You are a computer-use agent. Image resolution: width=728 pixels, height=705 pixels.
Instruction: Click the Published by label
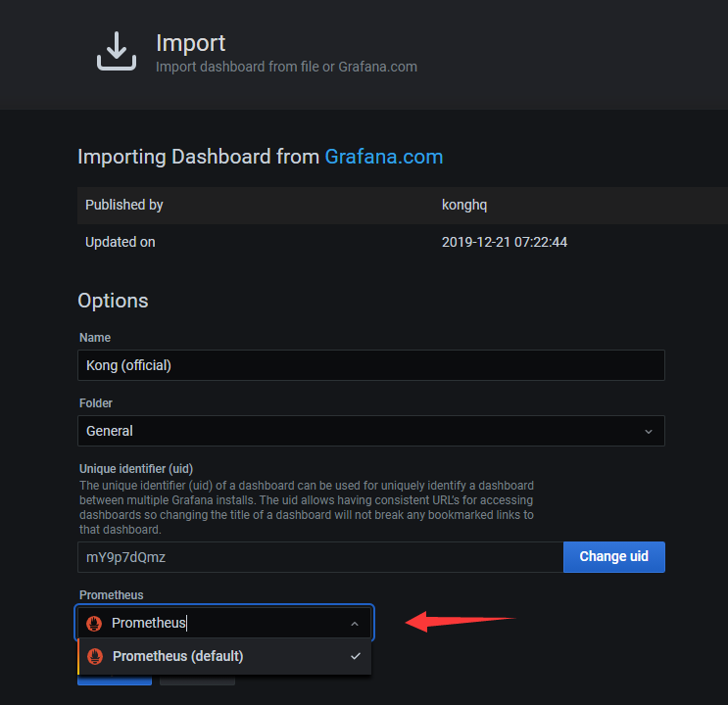[x=124, y=205]
